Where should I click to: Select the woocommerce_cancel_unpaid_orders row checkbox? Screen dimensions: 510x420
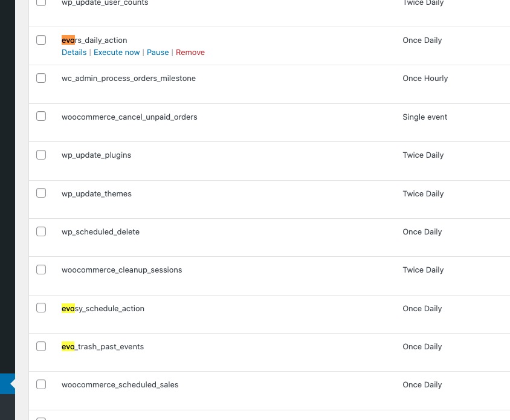click(x=41, y=116)
